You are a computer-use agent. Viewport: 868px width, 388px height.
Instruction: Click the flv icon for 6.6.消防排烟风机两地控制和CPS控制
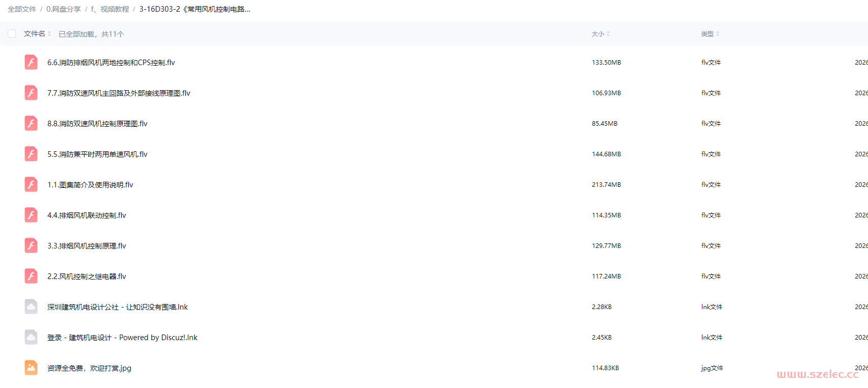[x=31, y=62]
